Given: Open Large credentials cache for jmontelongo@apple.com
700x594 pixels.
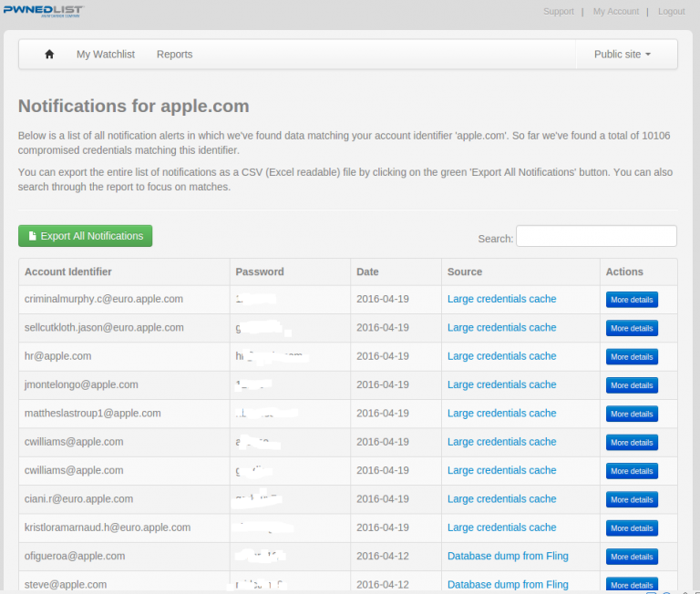Looking at the screenshot, I should coord(501,384).
